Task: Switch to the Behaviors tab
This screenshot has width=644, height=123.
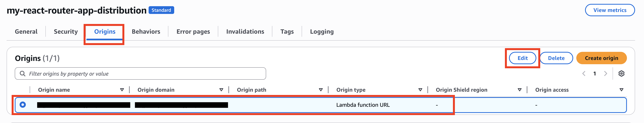Action: tap(146, 32)
